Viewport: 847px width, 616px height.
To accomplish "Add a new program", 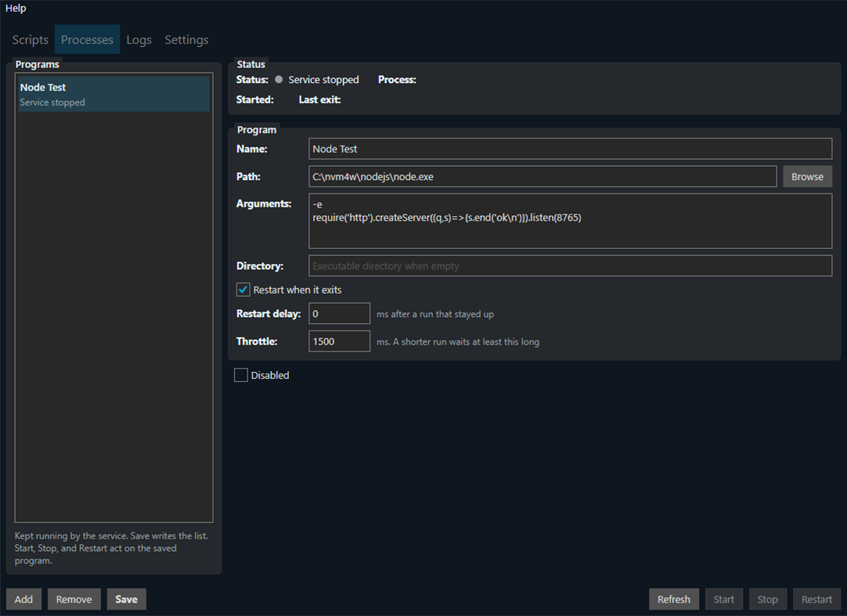I will [23, 600].
